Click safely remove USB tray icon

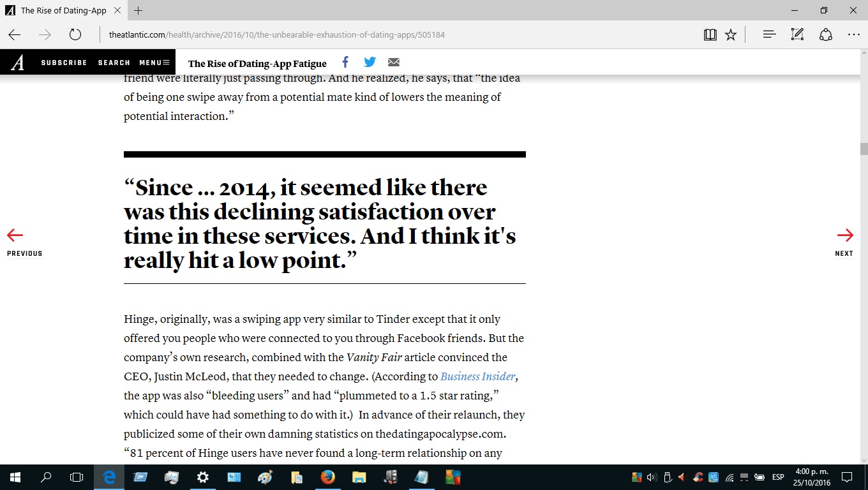(x=668, y=477)
